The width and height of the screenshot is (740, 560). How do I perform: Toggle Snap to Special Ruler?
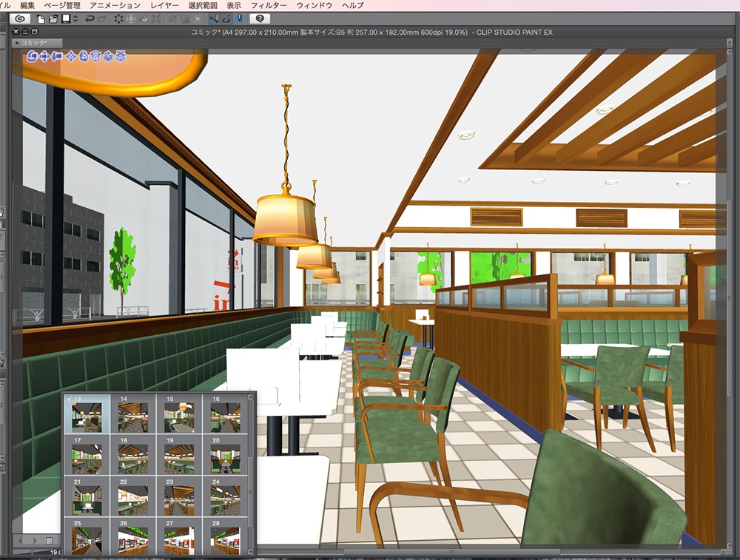tap(226, 19)
